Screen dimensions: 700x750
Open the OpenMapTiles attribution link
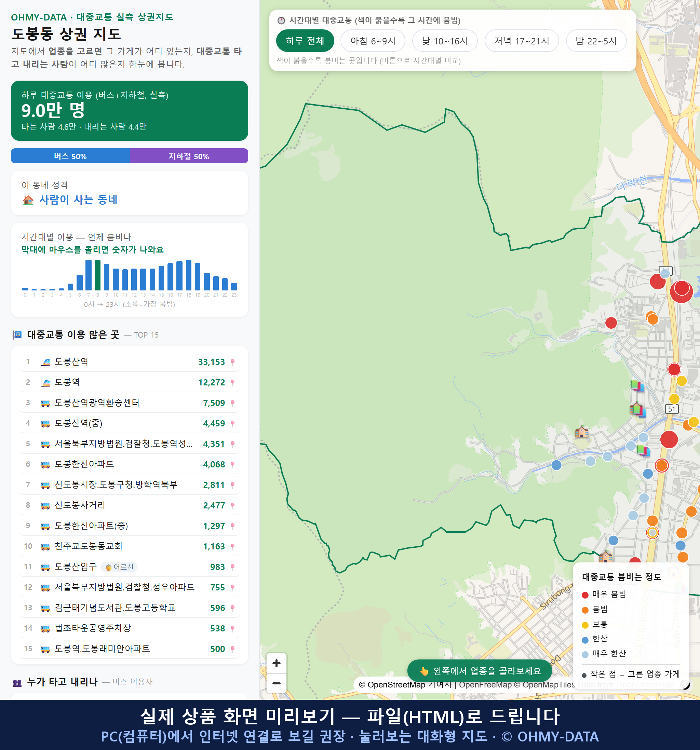click(544, 685)
